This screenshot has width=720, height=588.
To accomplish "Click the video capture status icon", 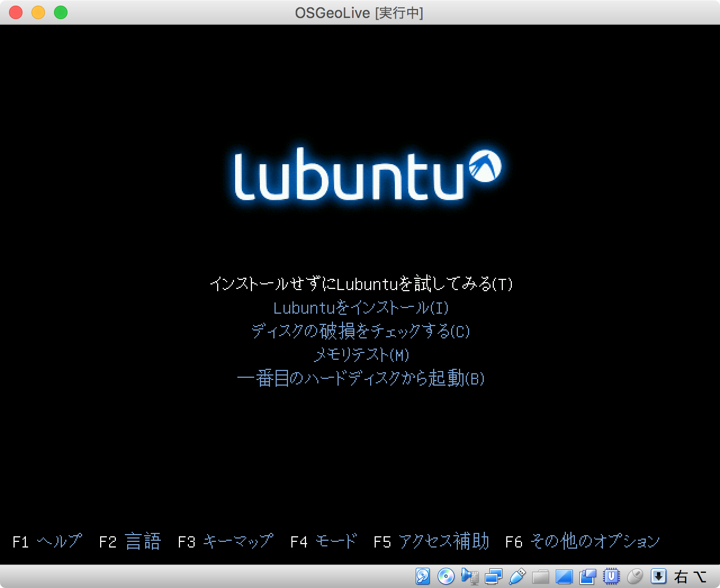I will [587, 576].
